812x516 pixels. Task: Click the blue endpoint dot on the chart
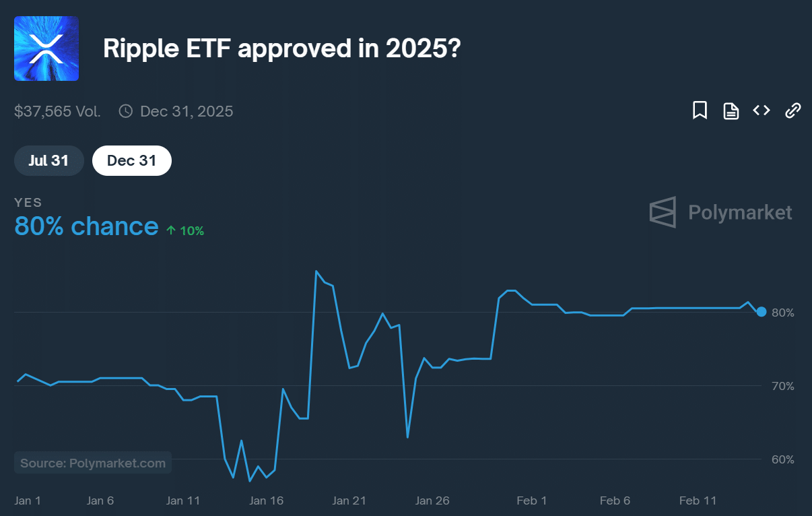tap(761, 311)
